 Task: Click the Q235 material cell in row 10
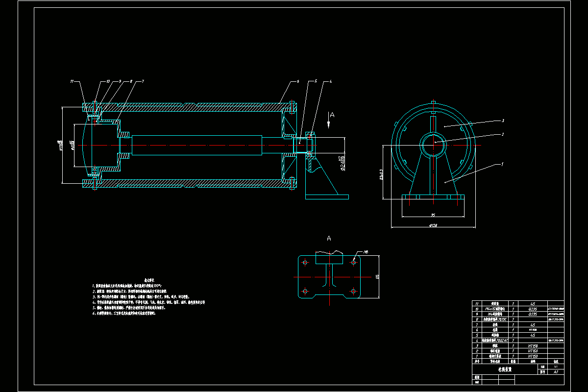coord(533,309)
